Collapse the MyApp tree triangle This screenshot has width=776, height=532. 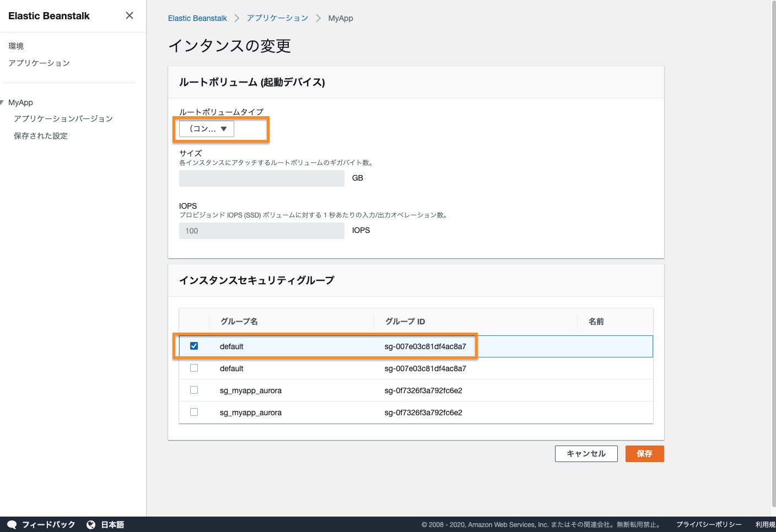2,102
